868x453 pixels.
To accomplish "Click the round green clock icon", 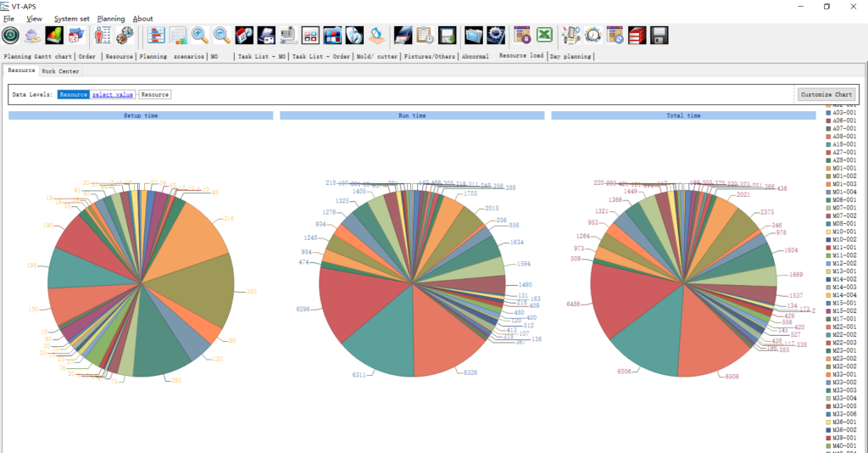I will click(x=11, y=35).
